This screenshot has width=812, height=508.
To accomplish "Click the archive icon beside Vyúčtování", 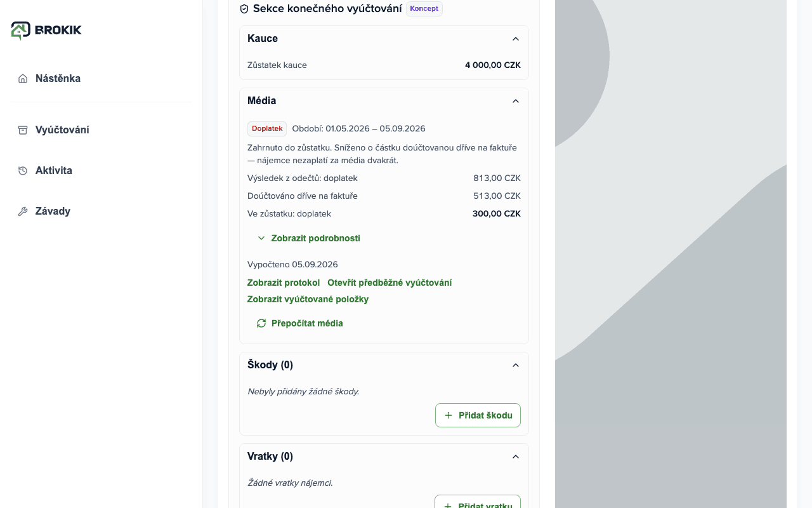I will click(x=23, y=130).
